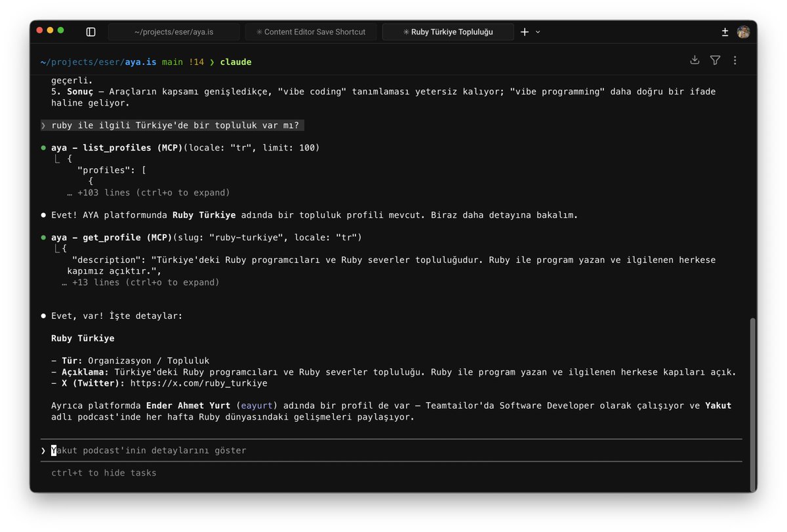Click the 'main !14' git branch status
Viewport: 787px width, 532px height.
pyautogui.click(x=183, y=62)
